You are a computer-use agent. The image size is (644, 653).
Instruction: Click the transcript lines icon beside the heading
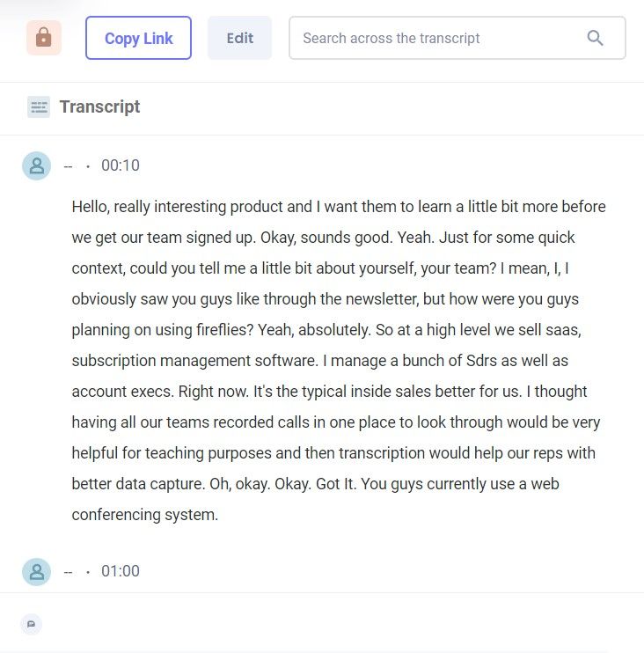coord(39,107)
